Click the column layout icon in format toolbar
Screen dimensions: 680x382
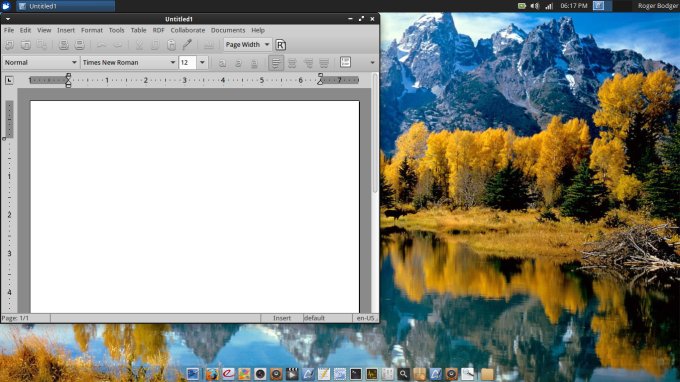[x=345, y=62]
